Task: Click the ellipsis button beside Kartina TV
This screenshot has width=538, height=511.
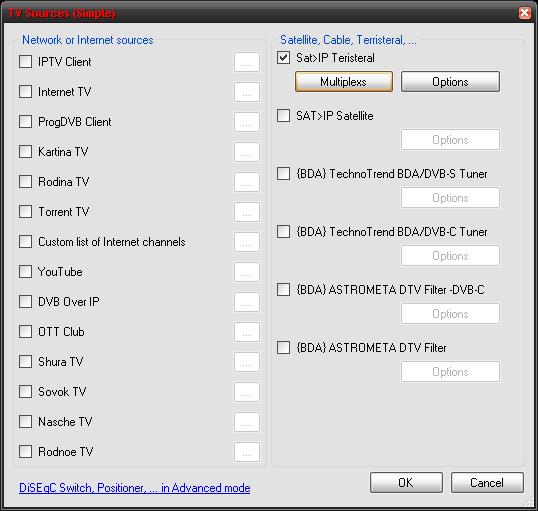Action: tap(247, 152)
